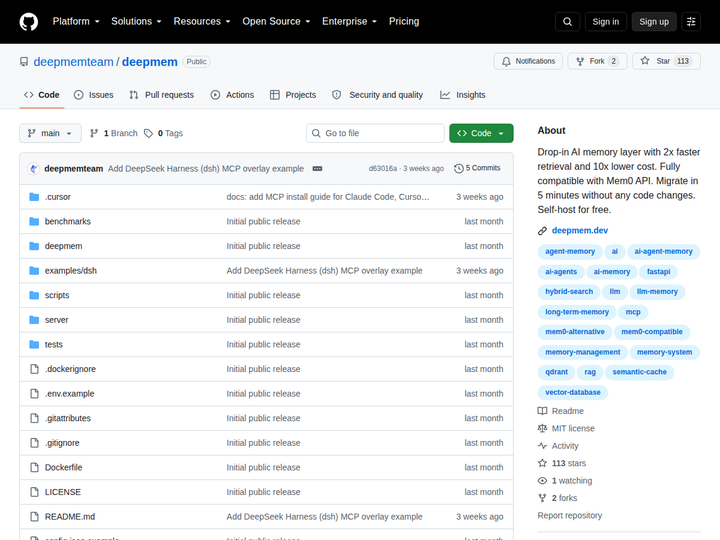Switch to the Insights tab
This screenshot has height=540, width=720.
point(463,95)
